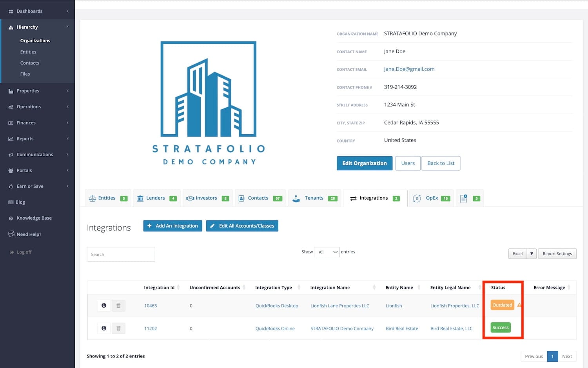Open the Show entries dropdown
Image resolution: width=588 pixels, height=368 pixels.
(x=327, y=252)
